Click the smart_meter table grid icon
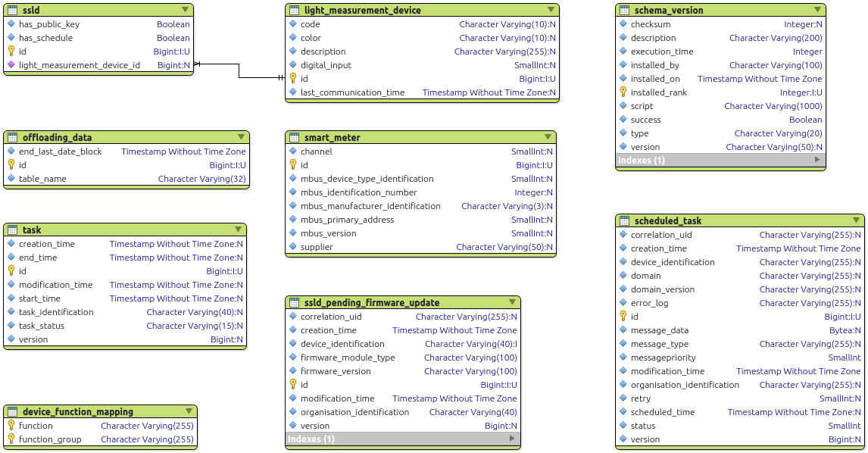This screenshot has height=453, width=868. tap(294, 138)
